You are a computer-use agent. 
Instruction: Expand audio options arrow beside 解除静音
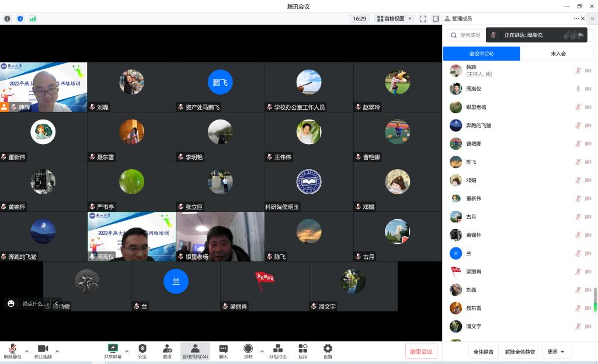(x=25, y=351)
